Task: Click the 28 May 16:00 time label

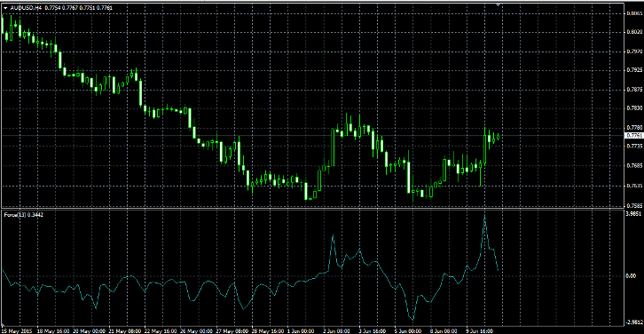Action: click(268, 330)
